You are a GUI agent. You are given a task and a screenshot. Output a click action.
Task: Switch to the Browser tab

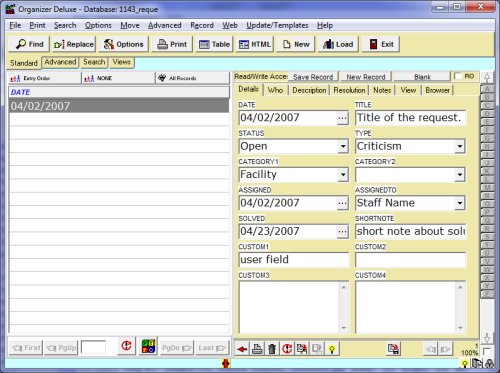pos(437,90)
